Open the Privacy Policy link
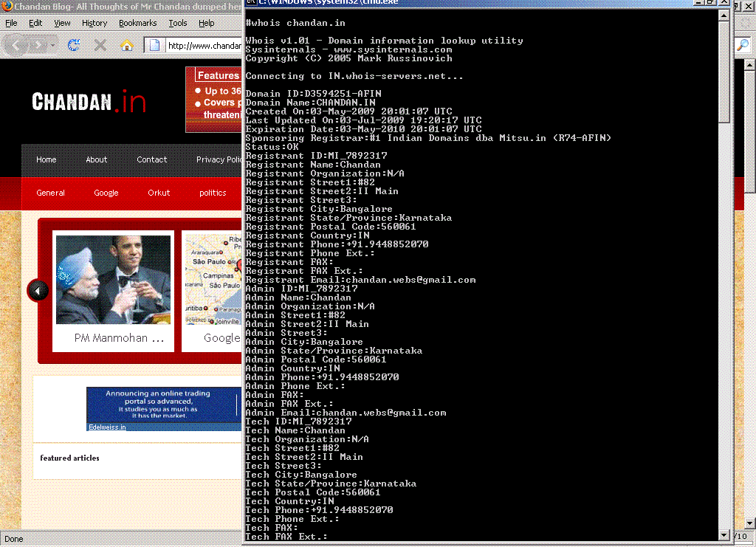Screen dimensions: 756x547 219,159
